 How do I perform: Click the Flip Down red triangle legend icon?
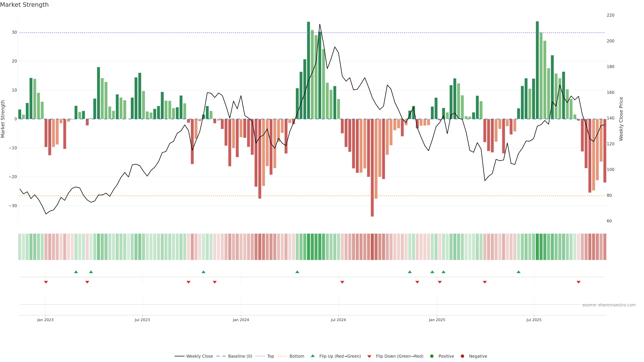coord(369,356)
